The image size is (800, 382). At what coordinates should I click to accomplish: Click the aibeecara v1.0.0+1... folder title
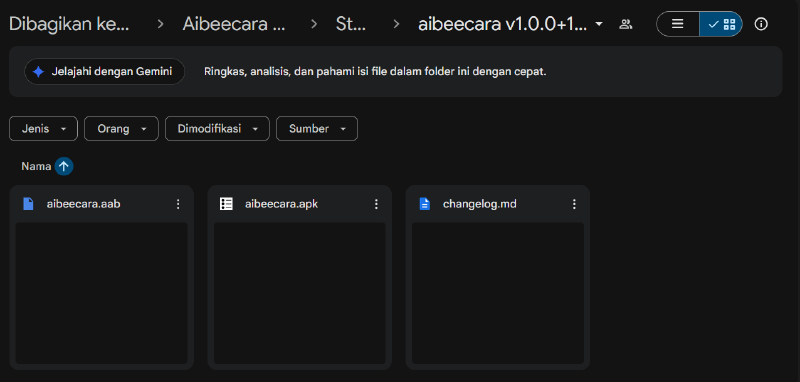pyautogui.click(x=503, y=24)
